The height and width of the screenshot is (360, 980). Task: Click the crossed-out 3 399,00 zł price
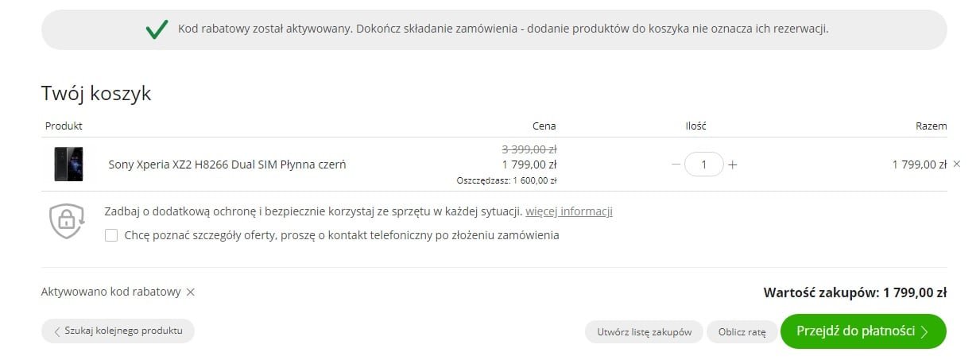coord(529,149)
